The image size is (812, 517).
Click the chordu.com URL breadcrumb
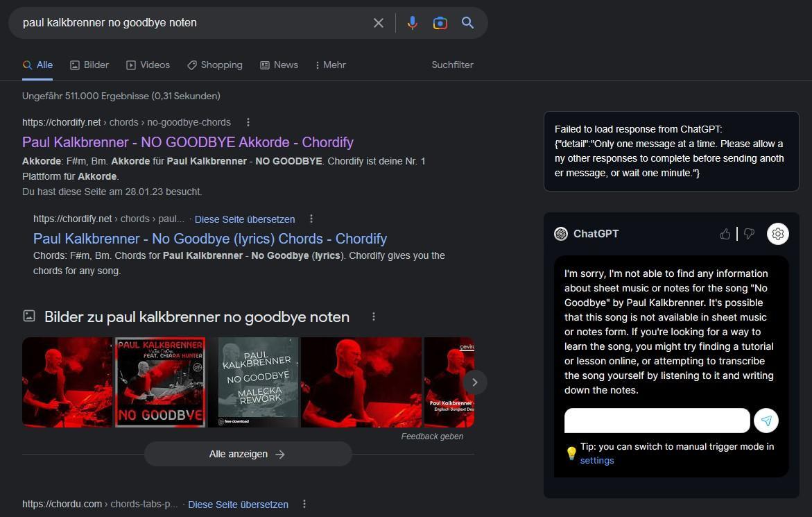[100, 504]
